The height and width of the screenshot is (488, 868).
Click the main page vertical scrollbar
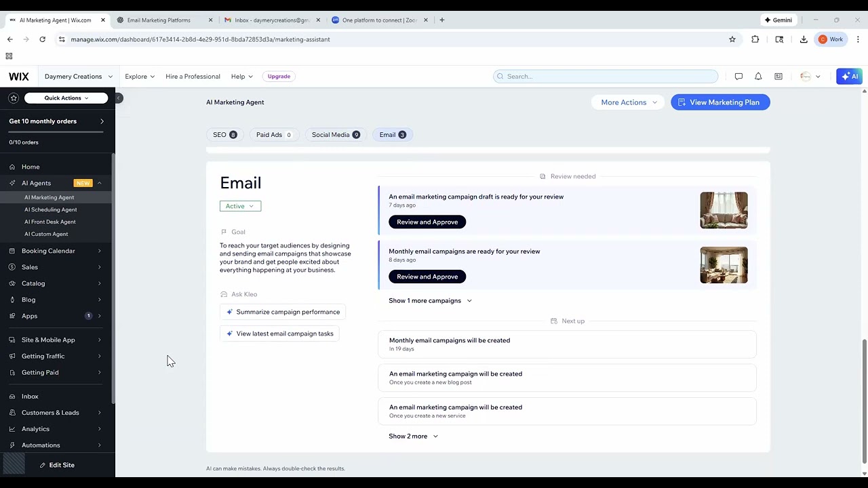pyautogui.click(x=863, y=403)
